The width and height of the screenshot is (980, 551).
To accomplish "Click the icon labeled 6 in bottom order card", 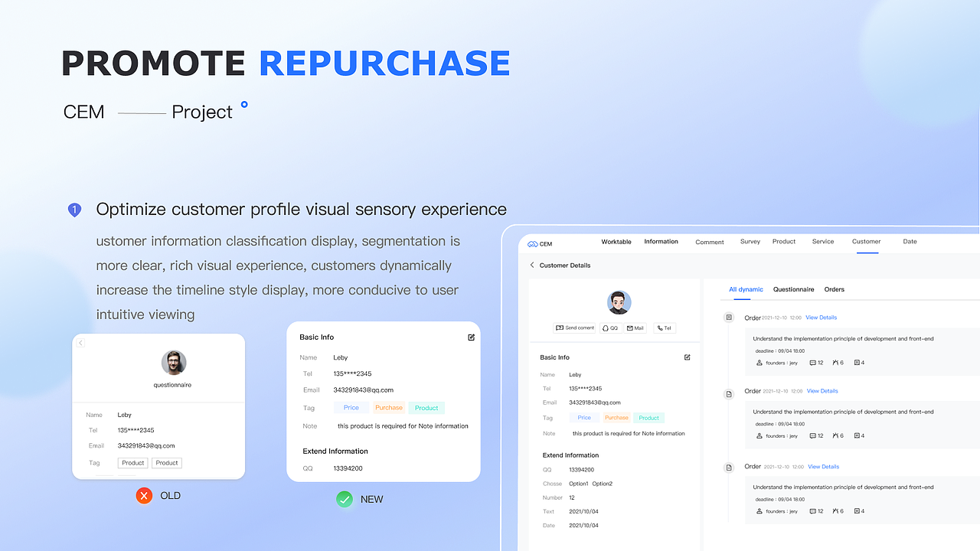I will point(835,511).
